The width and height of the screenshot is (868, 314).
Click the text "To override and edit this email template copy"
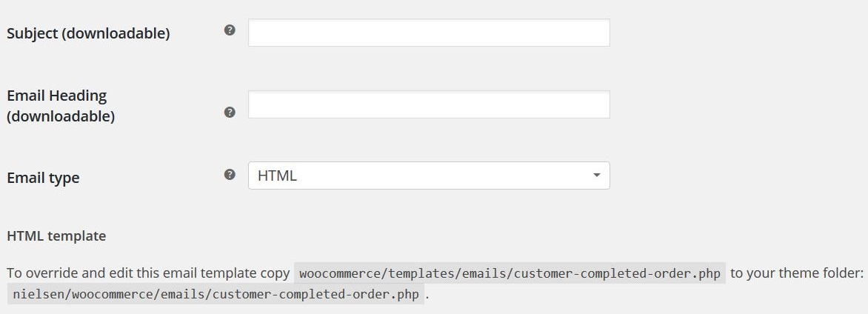[x=148, y=273]
